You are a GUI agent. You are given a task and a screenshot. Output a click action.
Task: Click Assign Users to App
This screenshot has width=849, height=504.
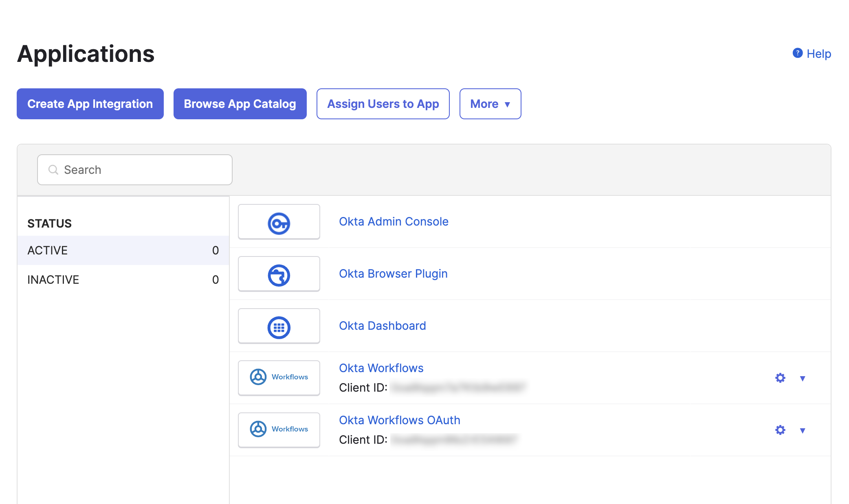click(x=383, y=104)
